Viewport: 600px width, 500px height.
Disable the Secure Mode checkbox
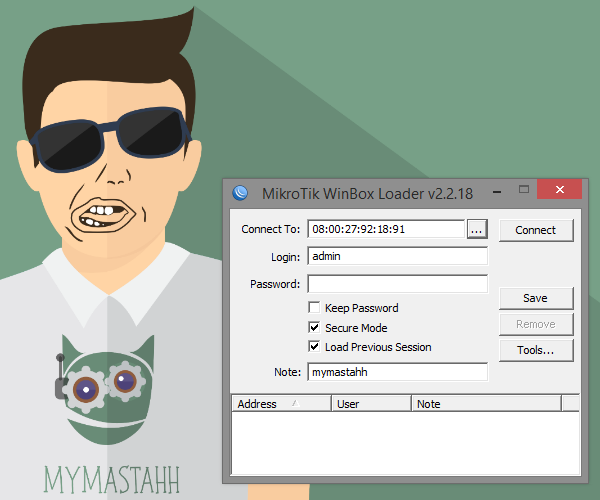314,327
